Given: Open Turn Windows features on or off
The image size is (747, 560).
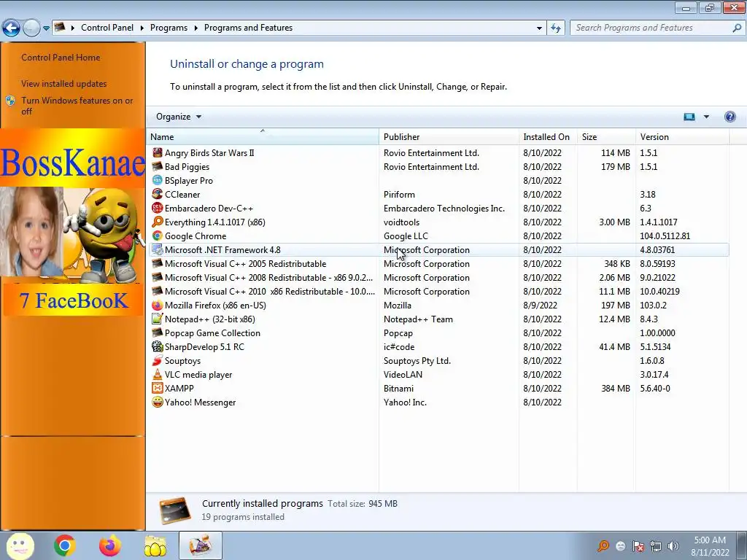Looking at the screenshot, I should (77, 106).
